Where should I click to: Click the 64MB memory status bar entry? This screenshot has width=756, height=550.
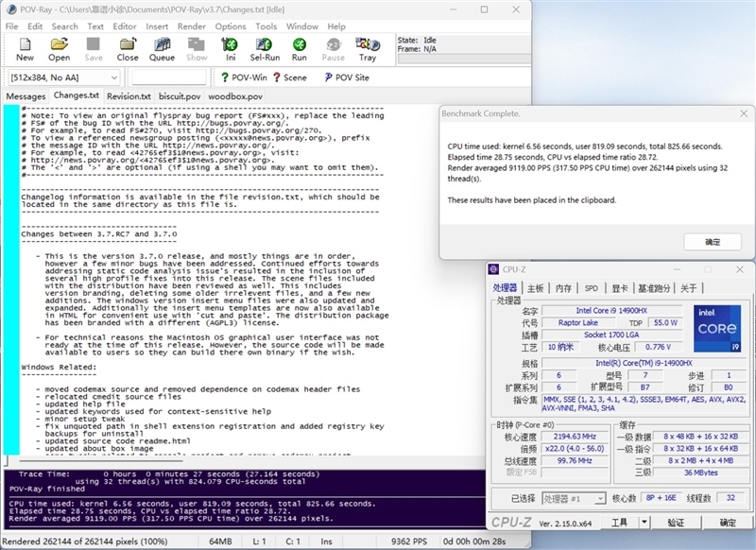coord(220,541)
